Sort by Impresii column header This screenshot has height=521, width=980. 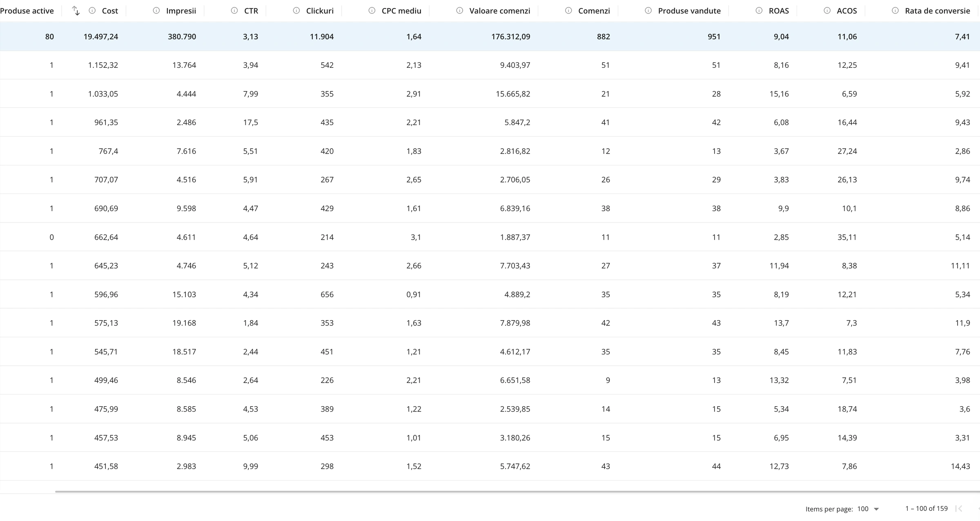[181, 11]
